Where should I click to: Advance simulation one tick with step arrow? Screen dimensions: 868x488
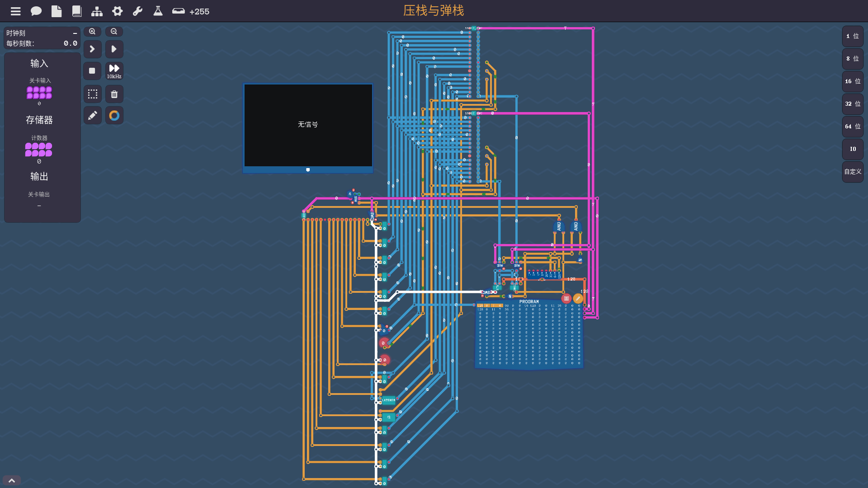[92, 49]
